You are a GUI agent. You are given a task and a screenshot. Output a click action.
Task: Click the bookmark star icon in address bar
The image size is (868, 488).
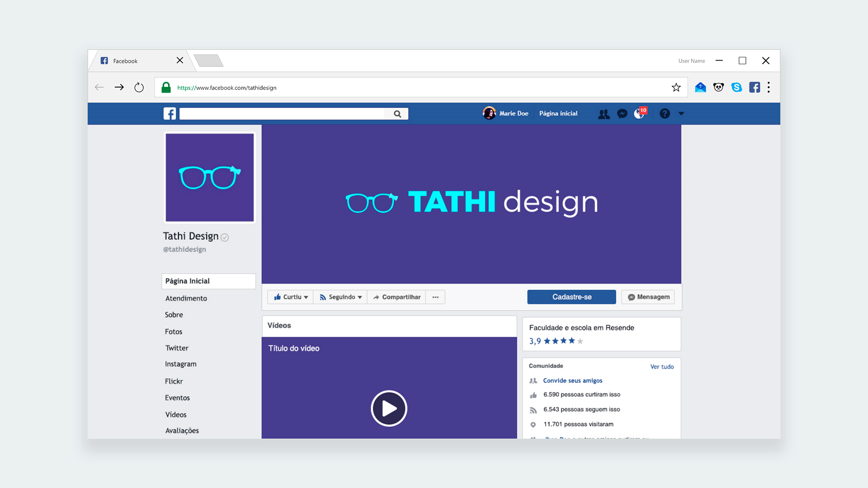[676, 87]
